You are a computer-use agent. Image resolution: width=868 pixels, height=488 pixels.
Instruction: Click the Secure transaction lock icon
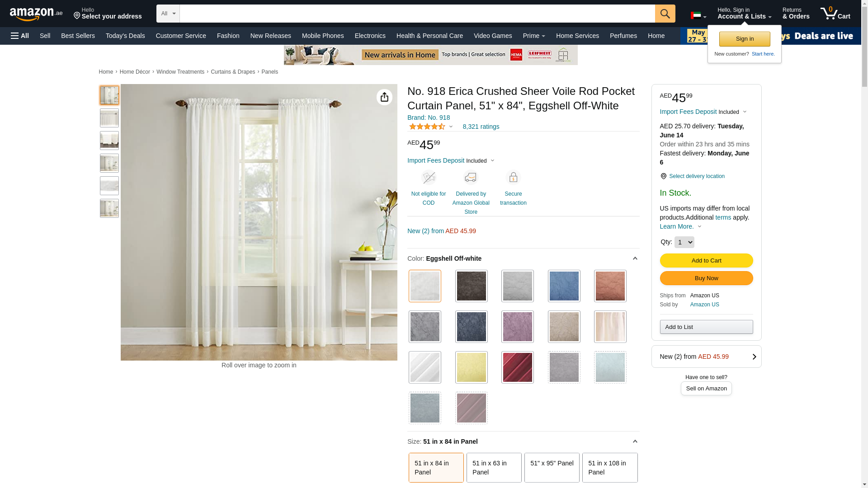(x=513, y=178)
